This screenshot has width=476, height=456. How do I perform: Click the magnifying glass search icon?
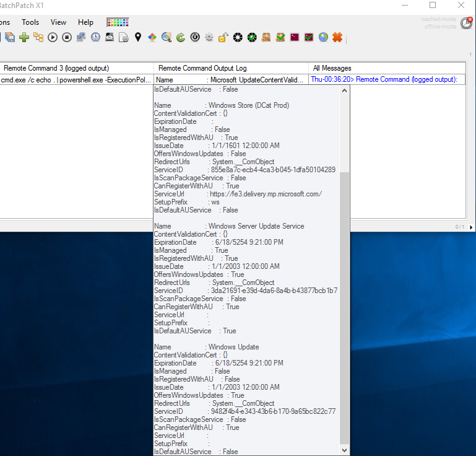pos(167,37)
